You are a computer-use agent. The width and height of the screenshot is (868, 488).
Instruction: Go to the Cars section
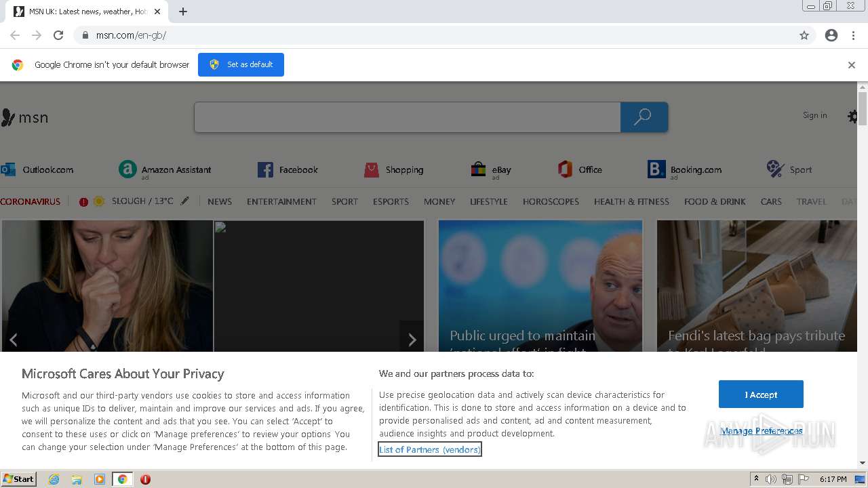tap(771, 201)
